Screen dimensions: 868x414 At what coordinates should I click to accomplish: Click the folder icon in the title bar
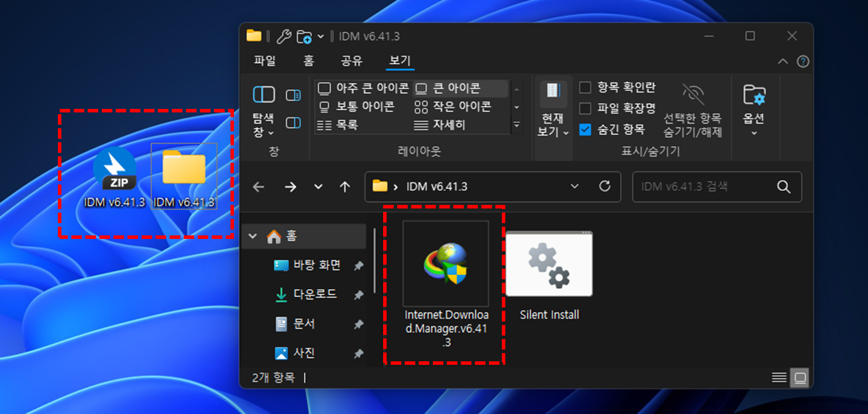pos(254,36)
